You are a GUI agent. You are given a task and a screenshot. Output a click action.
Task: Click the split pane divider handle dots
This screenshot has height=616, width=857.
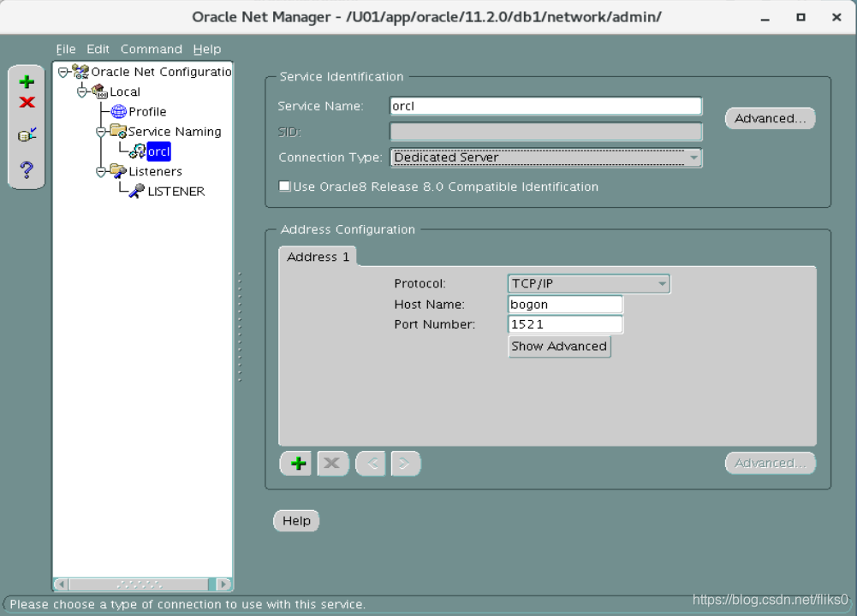240,327
